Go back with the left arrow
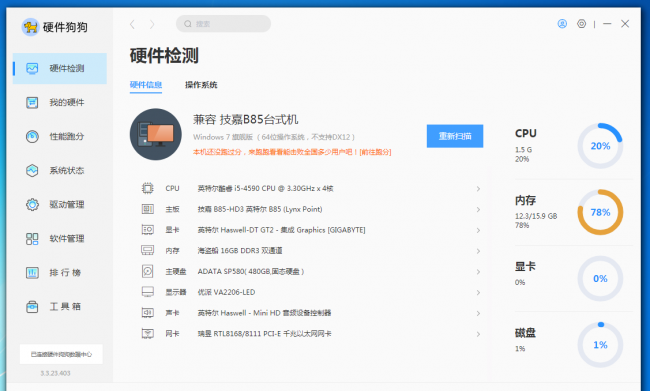Viewport: 650px width, 391px height. tap(132, 24)
